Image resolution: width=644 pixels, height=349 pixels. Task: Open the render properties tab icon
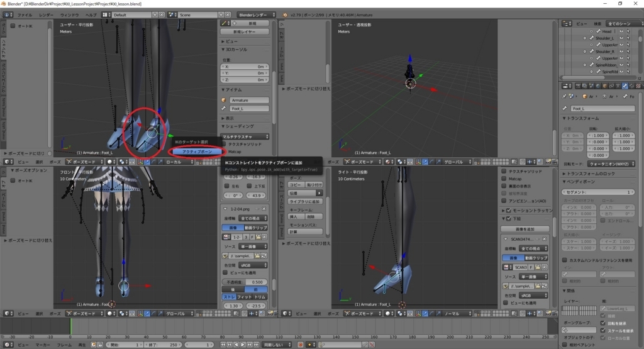pyautogui.click(x=578, y=86)
